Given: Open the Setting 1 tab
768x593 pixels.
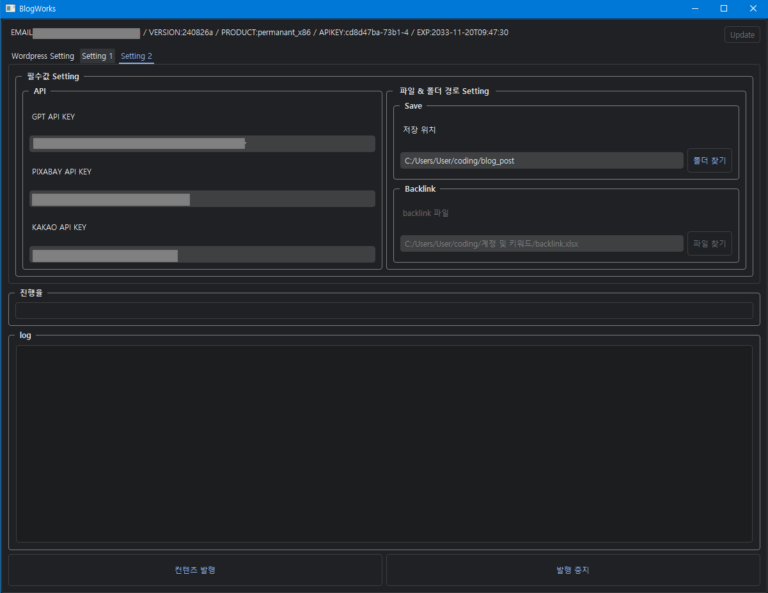Looking at the screenshot, I should coord(97,56).
